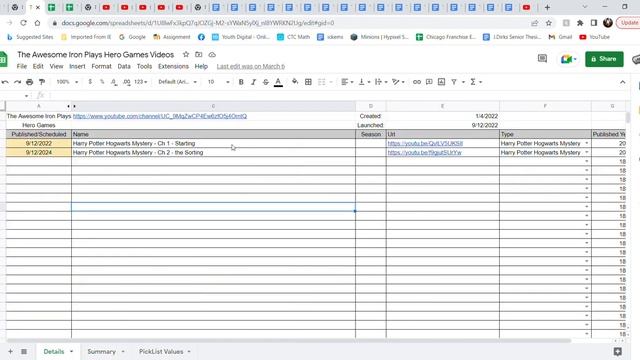Open the last edit history link
This screenshot has height=360, width=640.
251,66
